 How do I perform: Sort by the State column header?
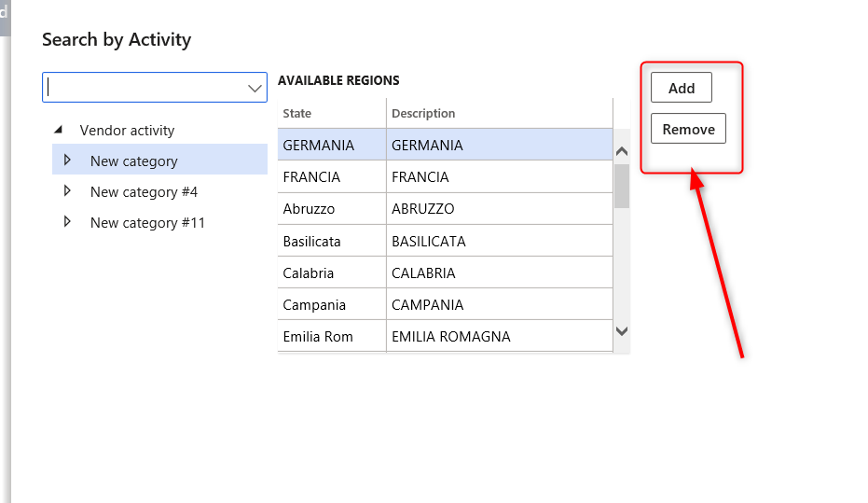tap(297, 113)
